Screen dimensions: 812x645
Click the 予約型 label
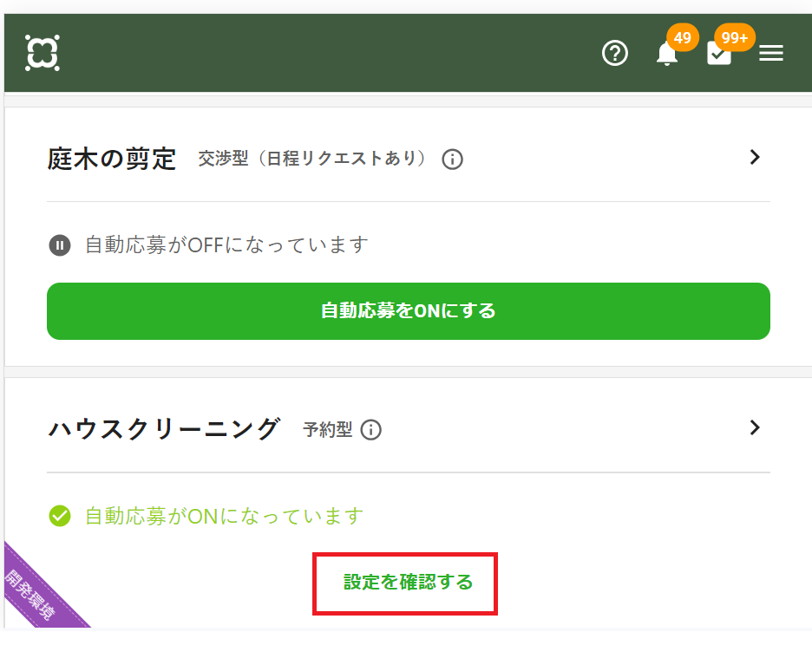coord(327,430)
